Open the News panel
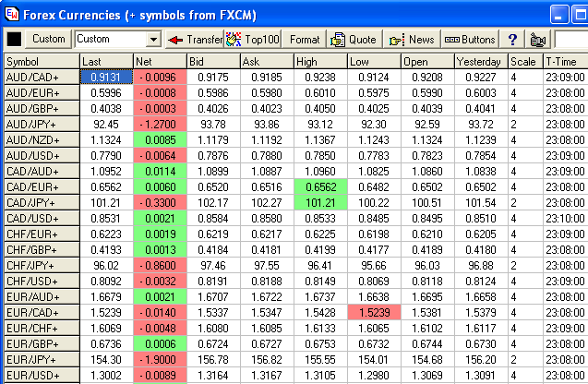The image size is (588, 384). pos(412,40)
